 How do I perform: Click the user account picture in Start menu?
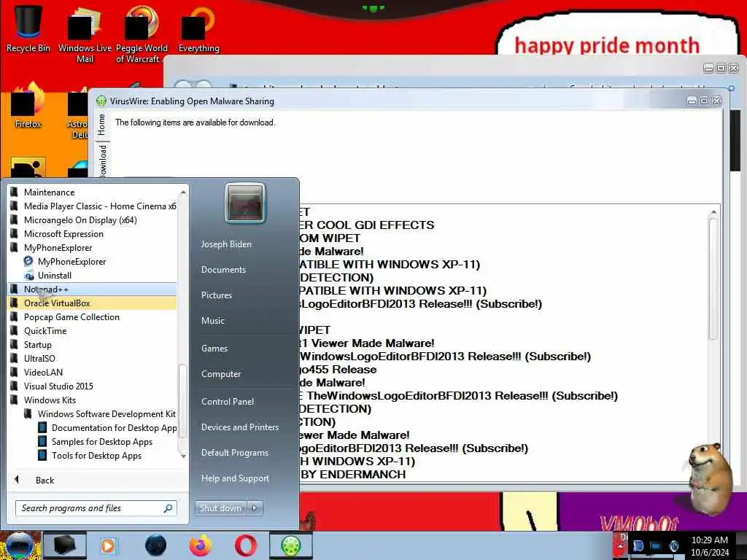pyautogui.click(x=245, y=203)
